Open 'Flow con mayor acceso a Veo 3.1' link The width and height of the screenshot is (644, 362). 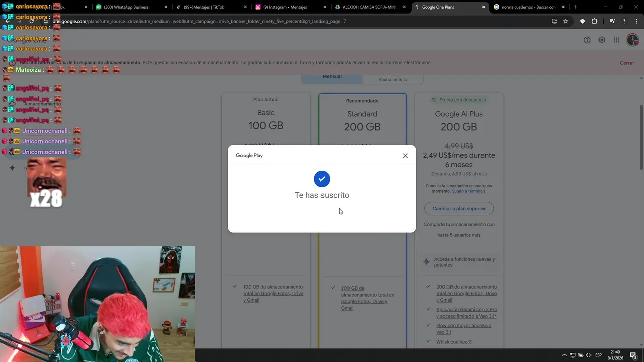point(463,329)
